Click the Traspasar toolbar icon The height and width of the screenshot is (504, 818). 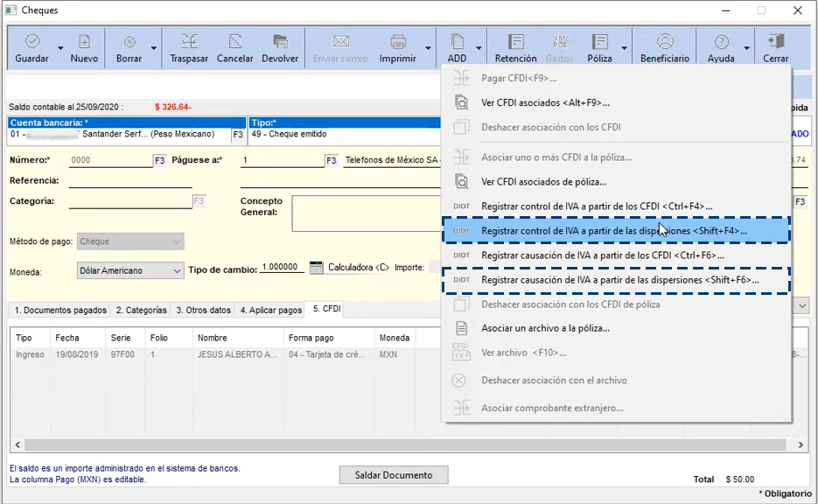coord(189,42)
